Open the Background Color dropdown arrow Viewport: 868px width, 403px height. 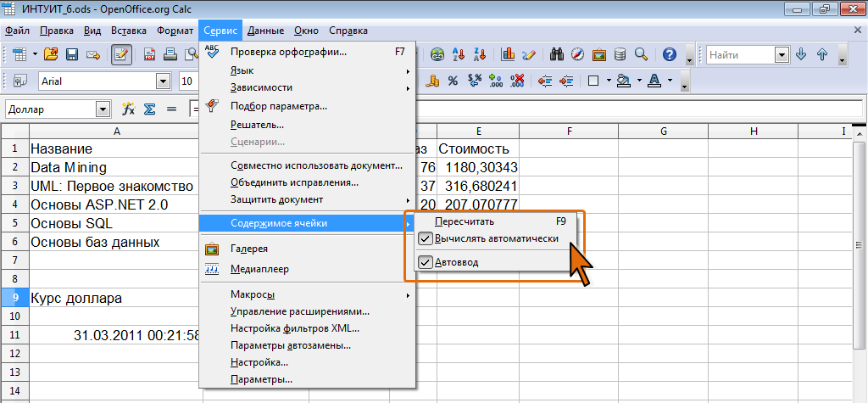pyautogui.click(x=639, y=81)
